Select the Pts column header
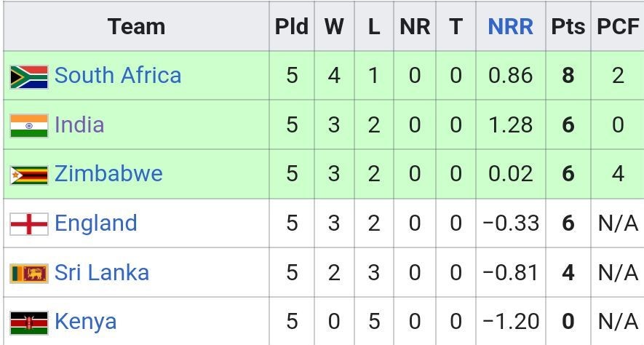Image resolution: width=644 pixels, height=345 pixels. (x=568, y=26)
